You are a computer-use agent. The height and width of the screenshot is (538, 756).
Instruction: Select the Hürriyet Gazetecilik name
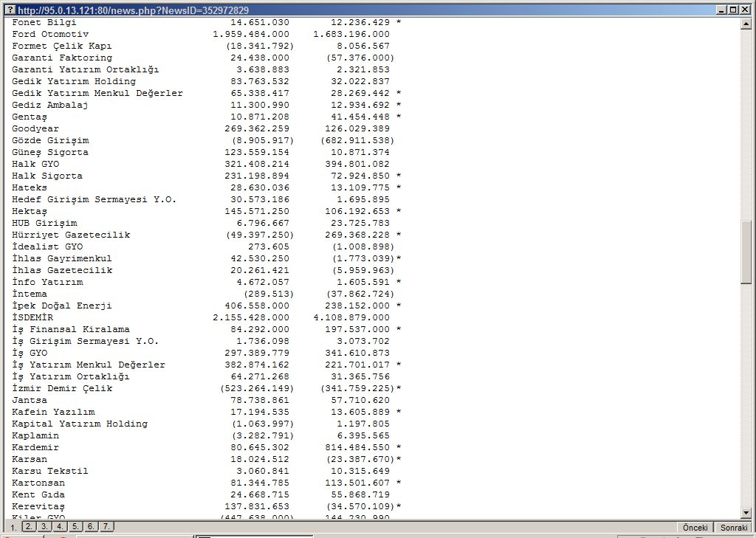[x=71, y=235]
